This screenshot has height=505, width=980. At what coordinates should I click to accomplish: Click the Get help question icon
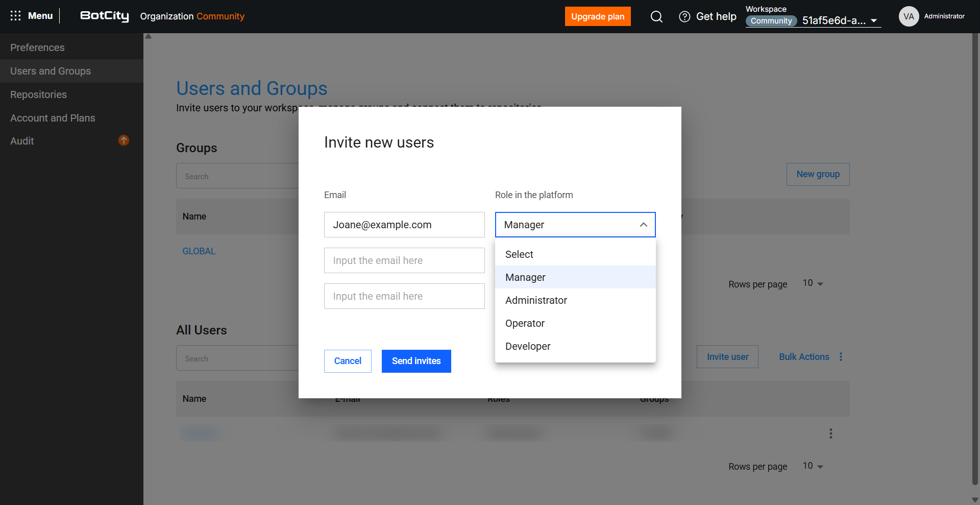684,17
